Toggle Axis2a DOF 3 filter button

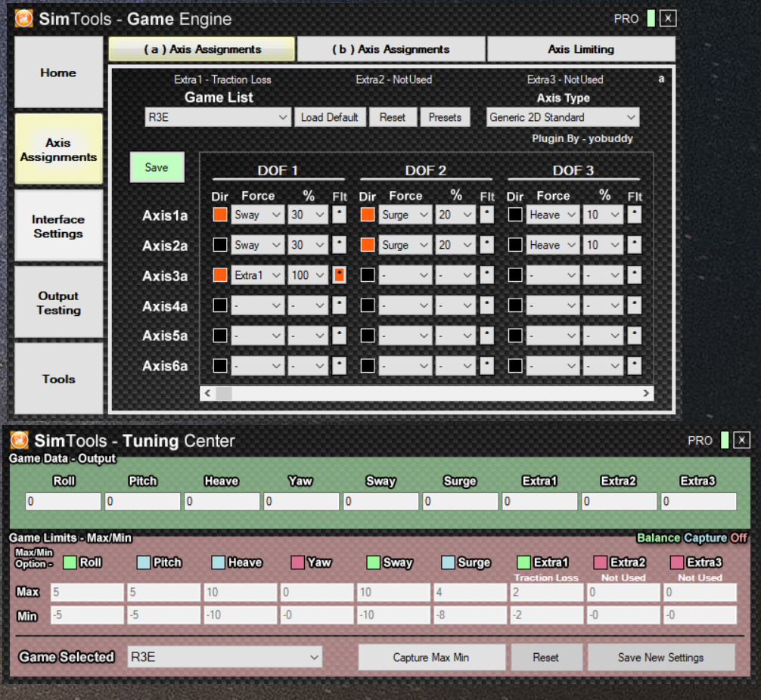(635, 245)
